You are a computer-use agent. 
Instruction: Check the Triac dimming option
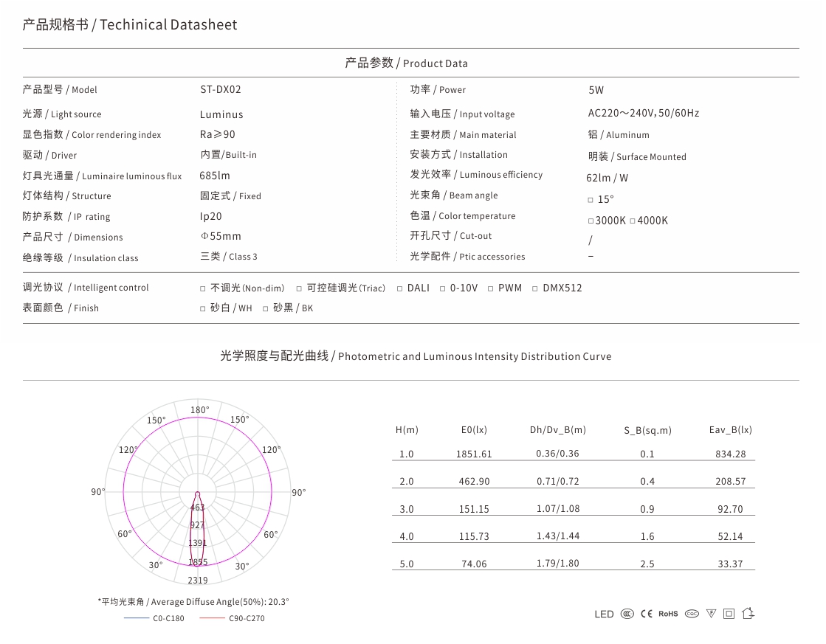click(299, 288)
